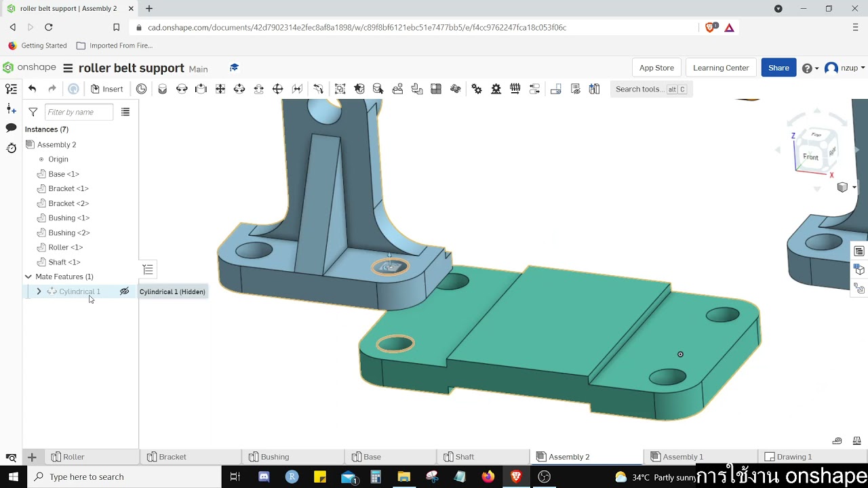Open the comments panel
This screenshot has height=488, width=868.
(x=11, y=128)
